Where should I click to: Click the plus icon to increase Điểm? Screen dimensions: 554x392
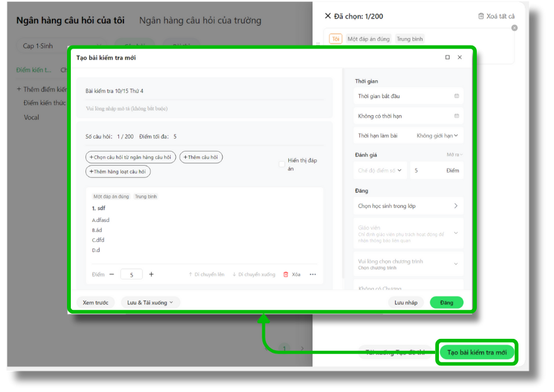151,274
